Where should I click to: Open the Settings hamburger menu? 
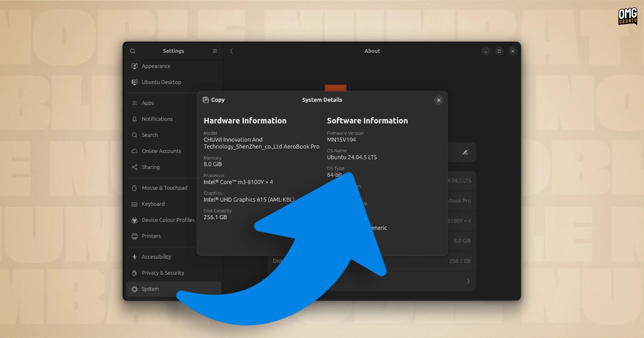(x=215, y=51)
